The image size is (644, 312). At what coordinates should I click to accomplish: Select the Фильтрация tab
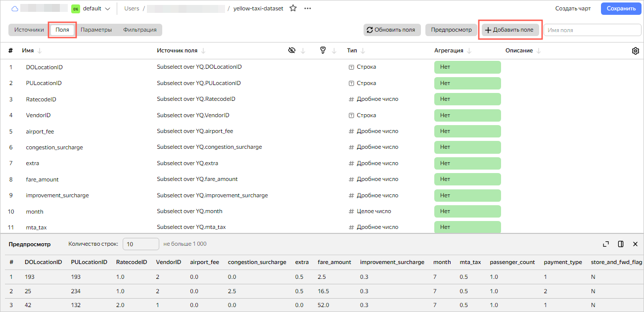[140, 30]
